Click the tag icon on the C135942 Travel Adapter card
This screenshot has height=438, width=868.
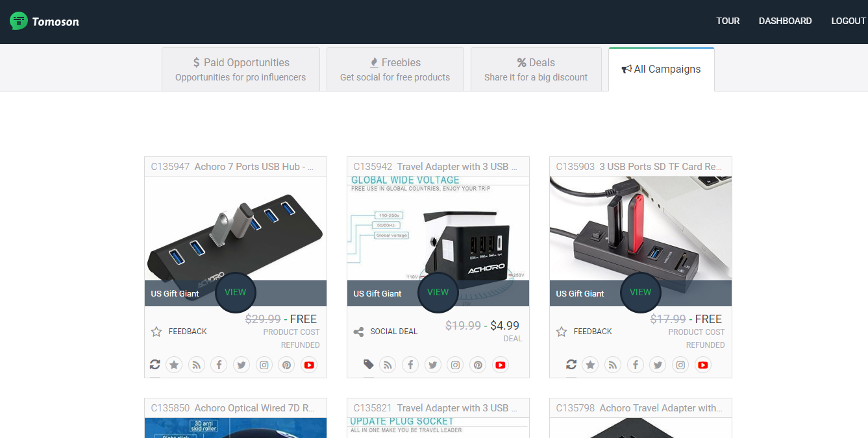click(368, 365)
